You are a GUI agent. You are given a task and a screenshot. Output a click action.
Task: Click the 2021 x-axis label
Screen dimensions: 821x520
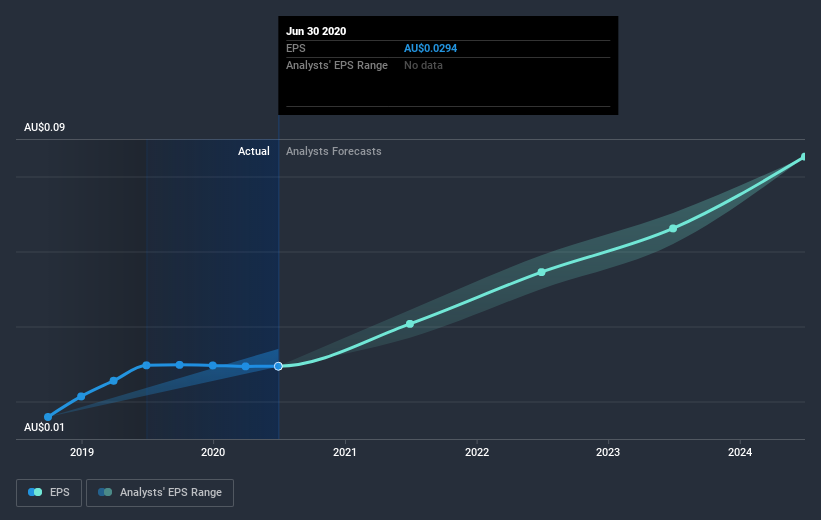345,452
